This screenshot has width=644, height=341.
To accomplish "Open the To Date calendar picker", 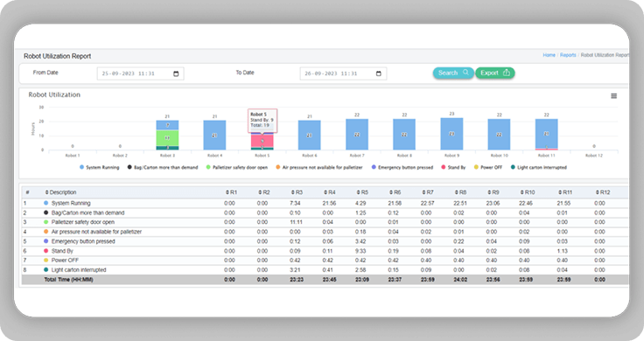I will coord(378,73).
